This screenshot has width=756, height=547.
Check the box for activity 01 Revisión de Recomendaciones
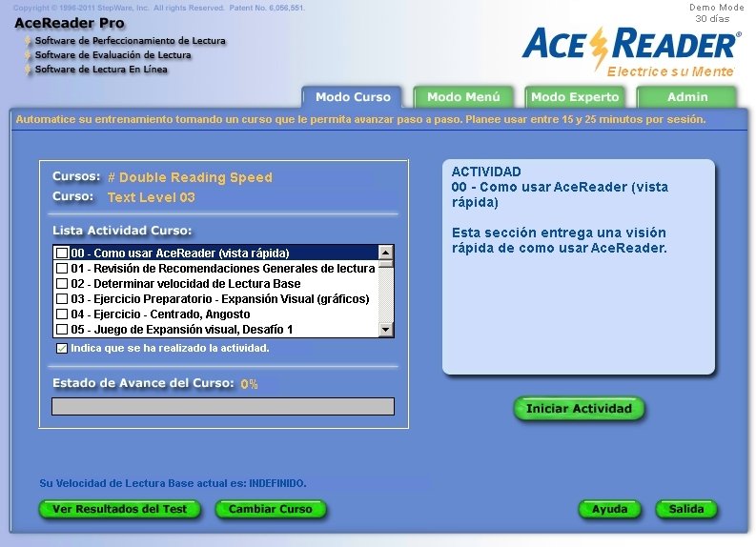(62, 269)
